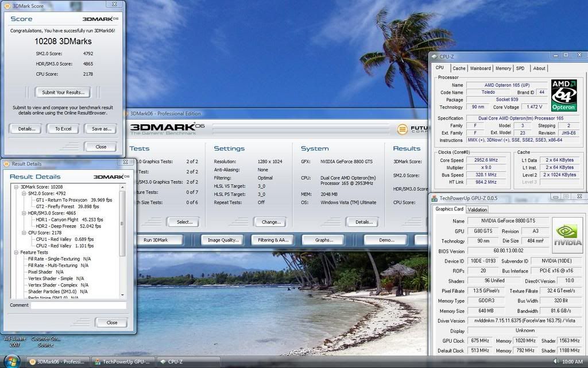Open Filtering & AA settings
588x368 pixels.
coord(273,240)
